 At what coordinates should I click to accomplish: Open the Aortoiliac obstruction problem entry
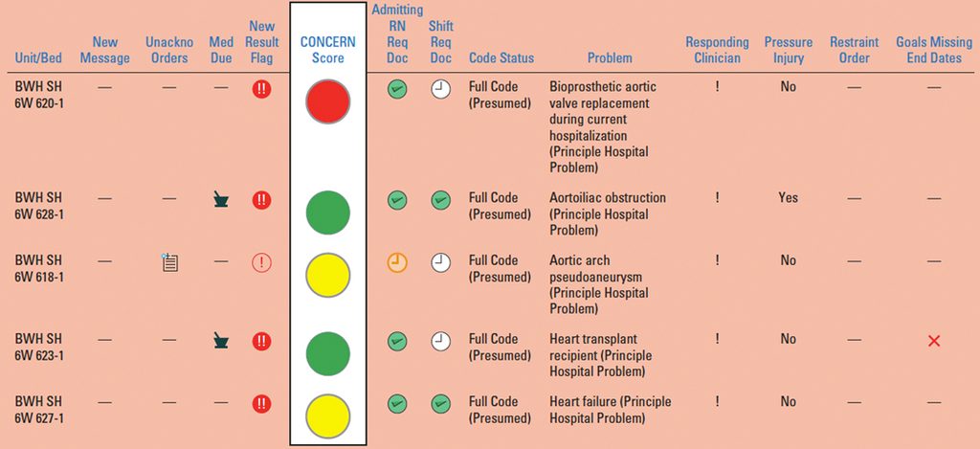[x=608, y=213]
